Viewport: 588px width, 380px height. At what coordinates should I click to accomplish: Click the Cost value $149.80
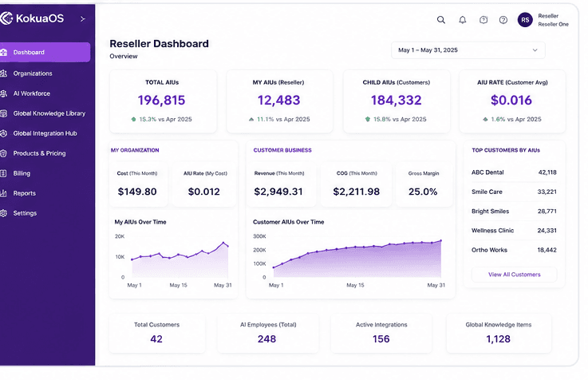137,192
